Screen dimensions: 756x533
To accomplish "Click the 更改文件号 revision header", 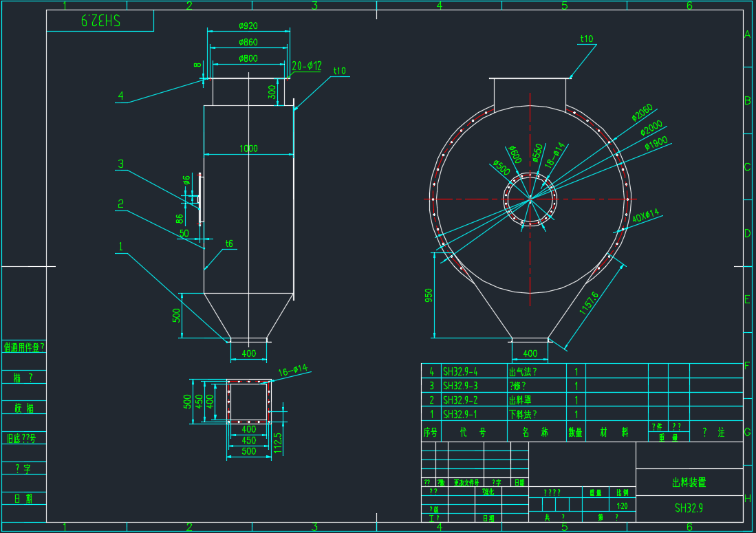I will click(x=466, y=482).
